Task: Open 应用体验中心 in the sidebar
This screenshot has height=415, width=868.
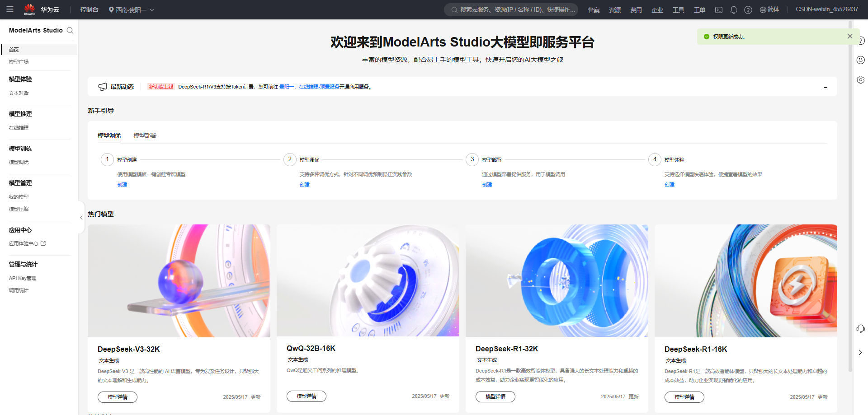Action: coord(24,243)
